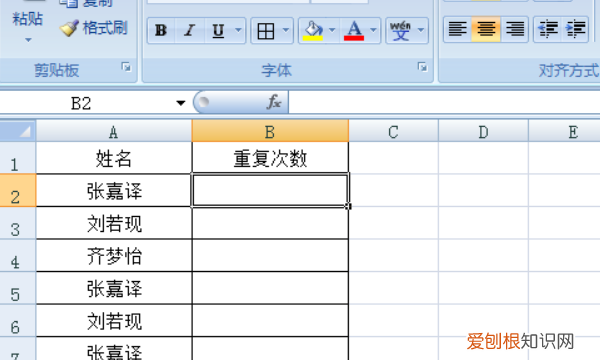
Task: Click cell A5 containing 张嘉译
Action: [114, 288]
